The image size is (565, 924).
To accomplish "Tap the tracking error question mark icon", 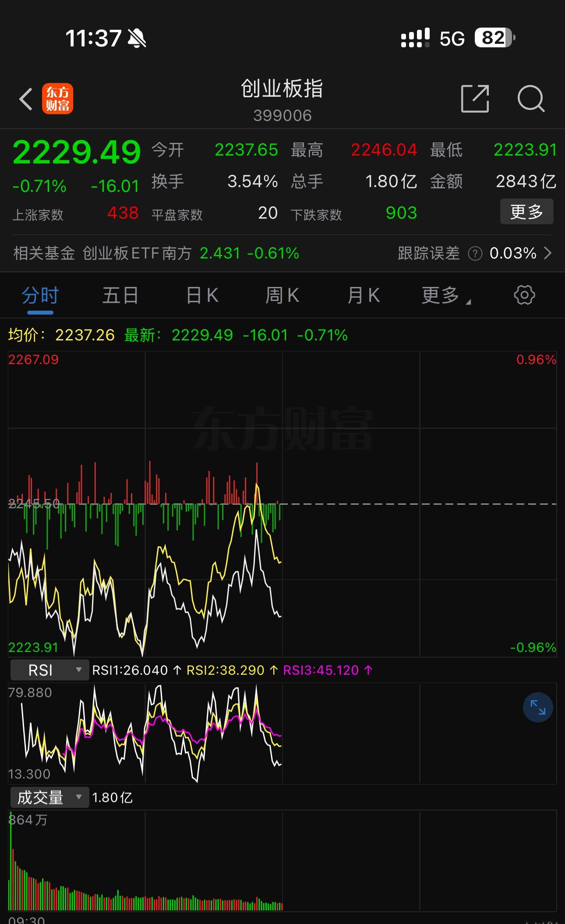I will click(x=475, y=253).
